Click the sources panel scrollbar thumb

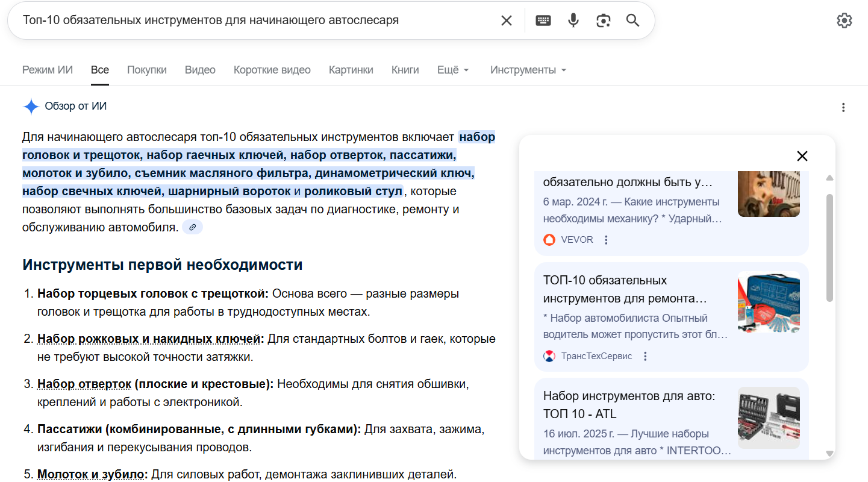point(829,248)
